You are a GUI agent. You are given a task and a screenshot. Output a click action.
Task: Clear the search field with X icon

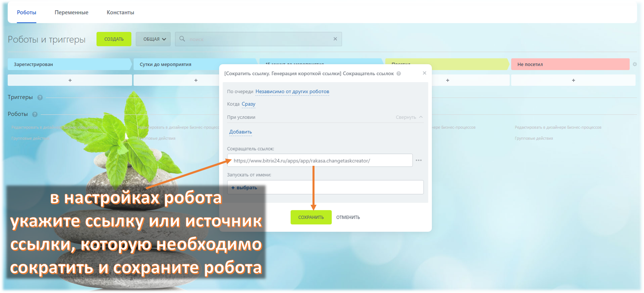(x=335, y=39)
